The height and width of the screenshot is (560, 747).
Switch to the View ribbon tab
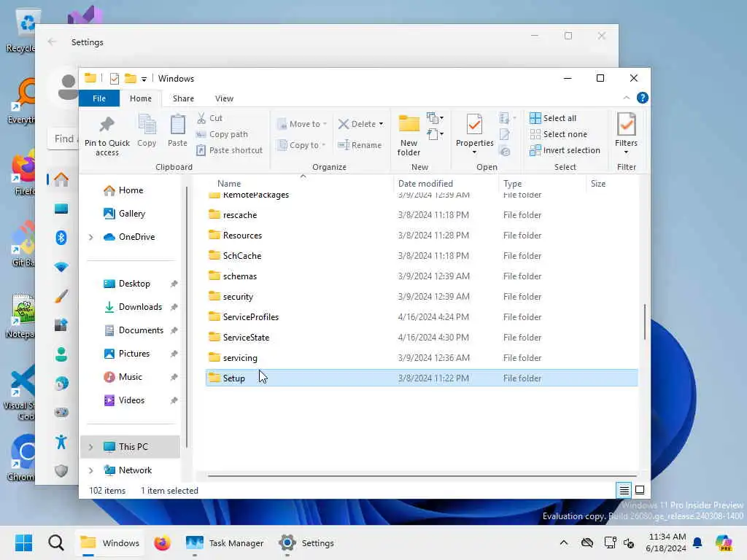click(x=225, y=98)
